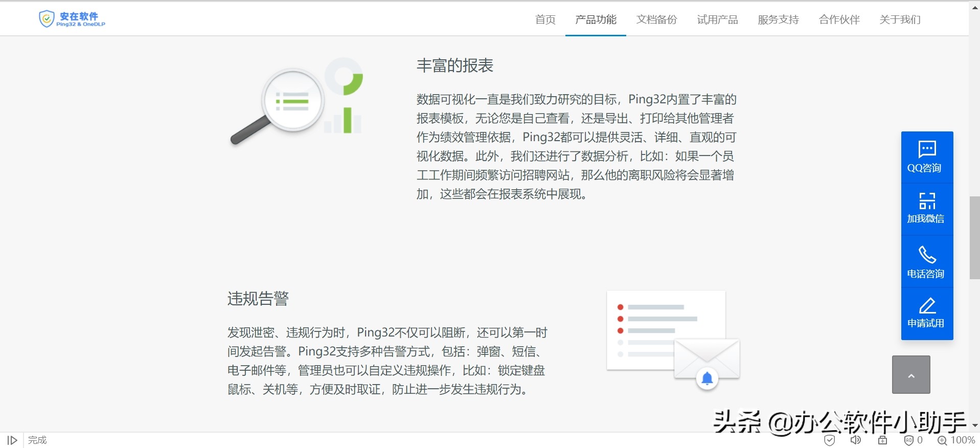
Task: Click the status bar sidebar toggle icon
Action: coord(12,440)
